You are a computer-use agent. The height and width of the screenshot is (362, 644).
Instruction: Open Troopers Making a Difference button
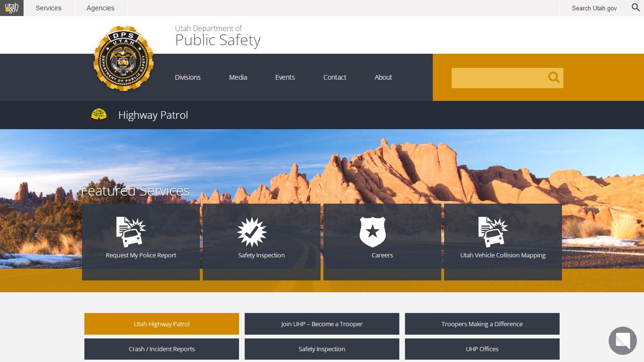click(x=482, y=324)
